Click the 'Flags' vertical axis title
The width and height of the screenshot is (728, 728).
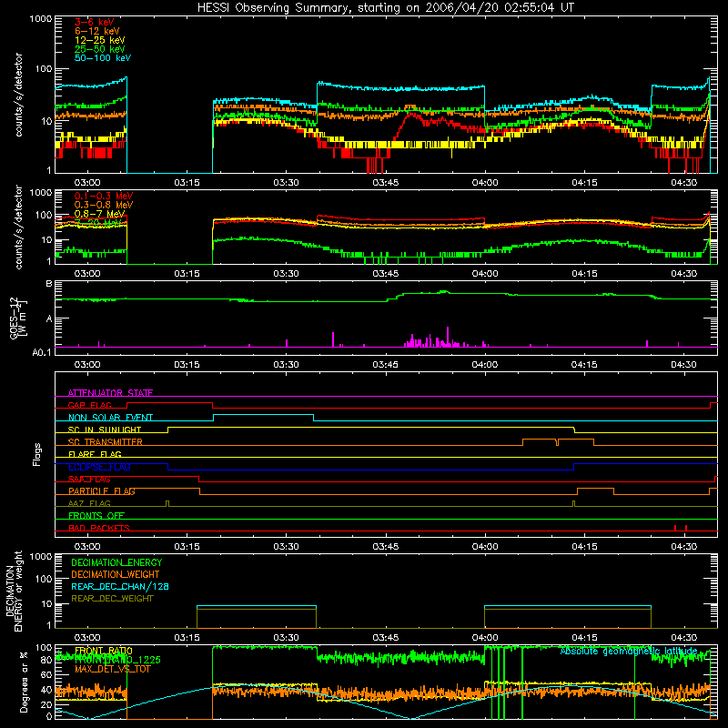click(x=37, y=454)
